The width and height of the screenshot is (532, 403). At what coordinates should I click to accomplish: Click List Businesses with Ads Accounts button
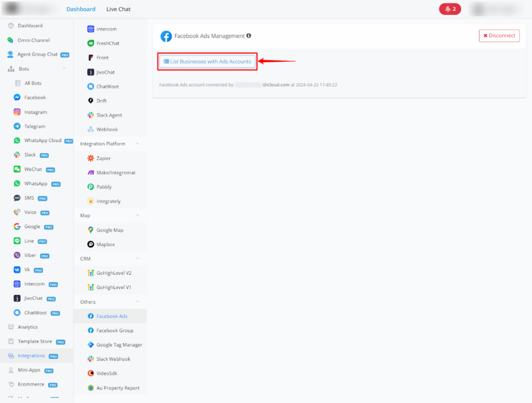(207, 62)
